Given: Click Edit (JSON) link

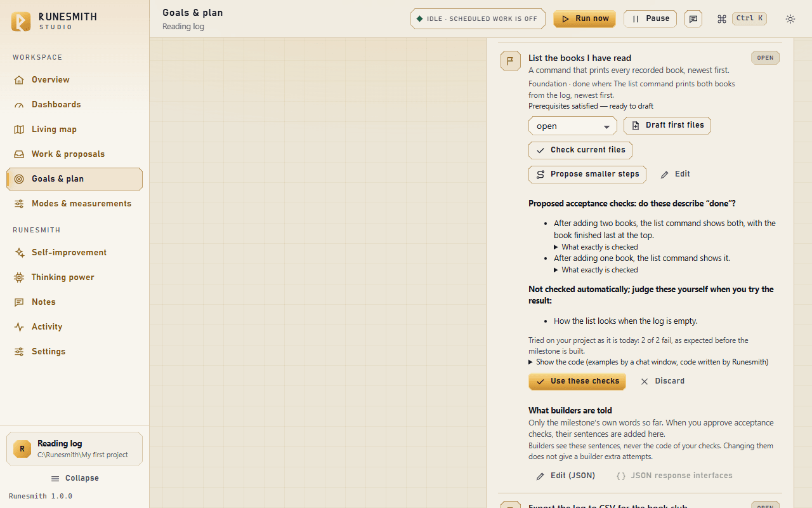Looking at the screenshot, I should [x=566, y=476].
